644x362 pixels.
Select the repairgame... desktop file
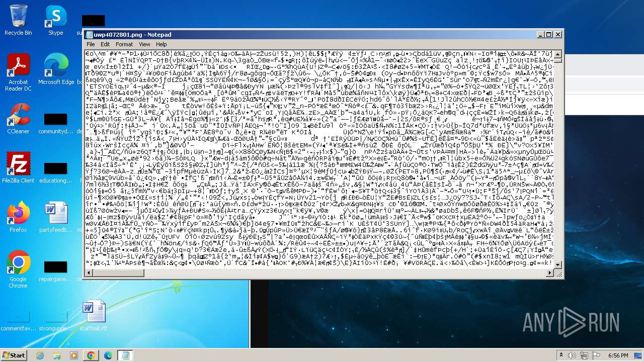click(x=56, y=272)
